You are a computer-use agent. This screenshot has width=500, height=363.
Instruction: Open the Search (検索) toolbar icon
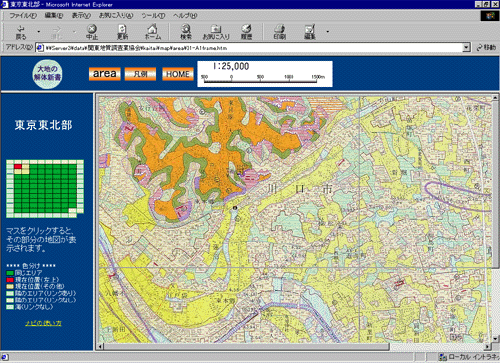186,32
